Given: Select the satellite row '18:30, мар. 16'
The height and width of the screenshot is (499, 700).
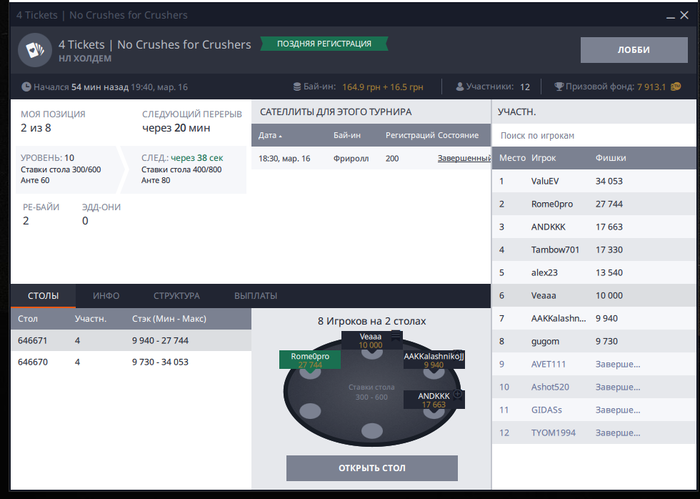Looking at the screenshot, I should click(x=371, y=158).
